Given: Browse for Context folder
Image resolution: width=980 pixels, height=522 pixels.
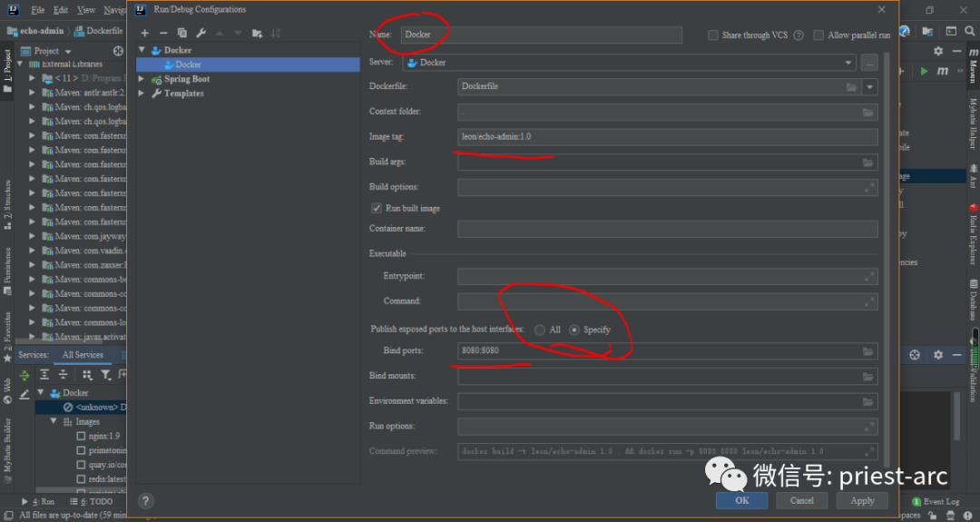Looking at the screenshot, I should [x=868, y=112].
